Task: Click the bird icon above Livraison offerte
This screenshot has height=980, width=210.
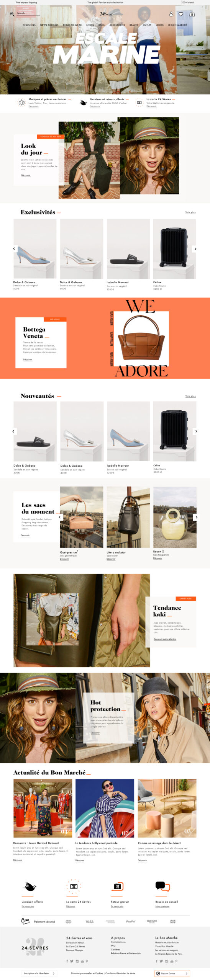Action: coord(30,886)
